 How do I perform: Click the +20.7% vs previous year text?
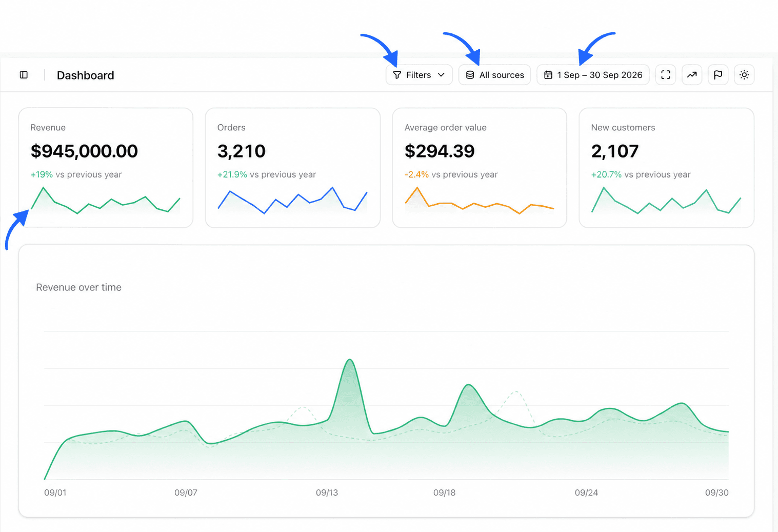coord(641,174)
